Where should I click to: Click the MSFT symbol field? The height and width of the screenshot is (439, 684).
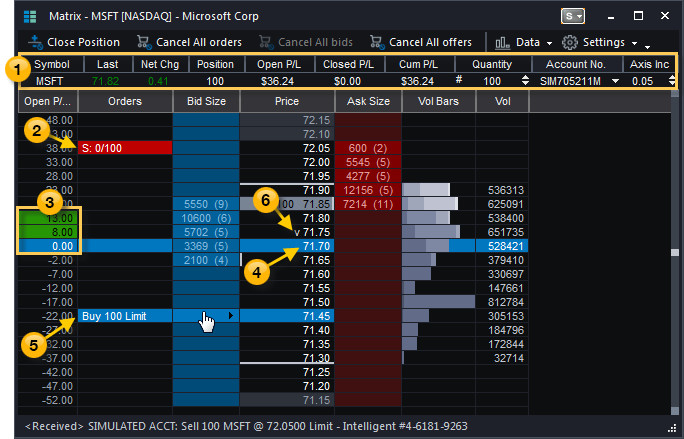[50, 81]
